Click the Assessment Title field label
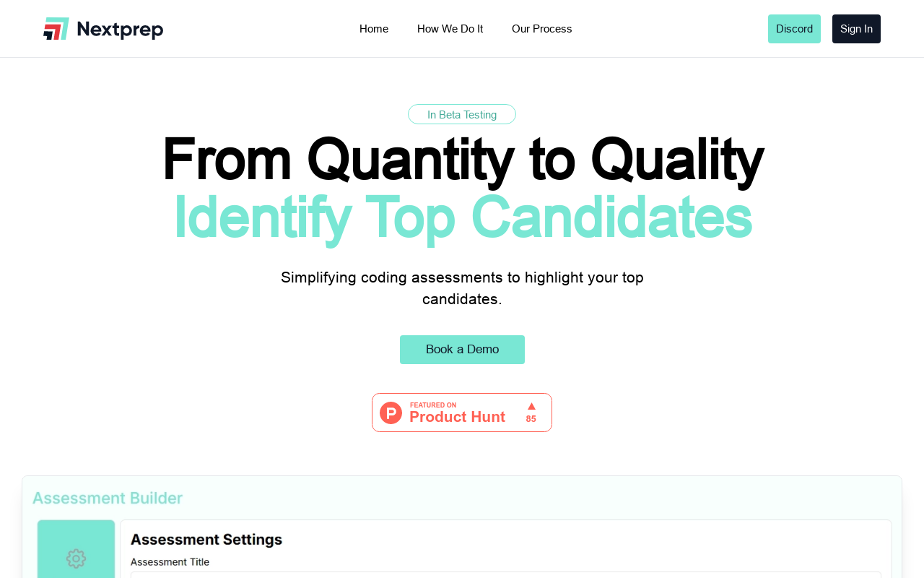Viewport: 924px width, 578px height. (170, 562)
